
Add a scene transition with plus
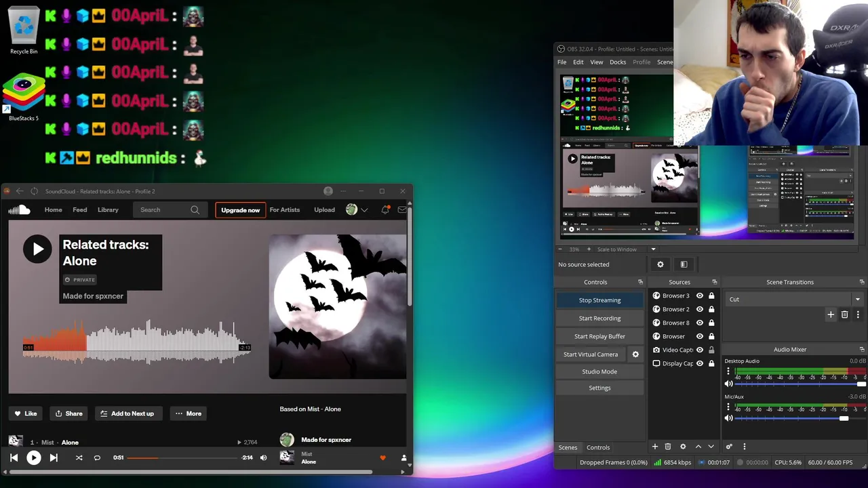831,314
